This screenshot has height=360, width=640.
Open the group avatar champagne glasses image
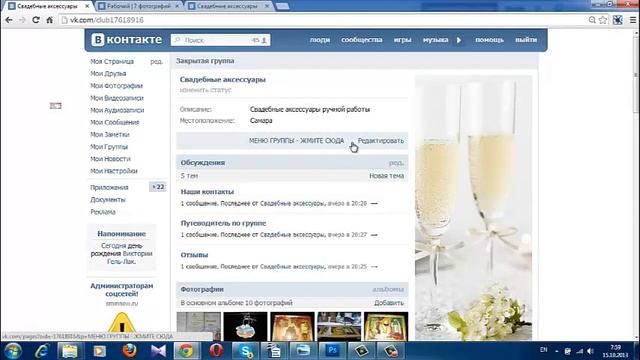point(473,207)
